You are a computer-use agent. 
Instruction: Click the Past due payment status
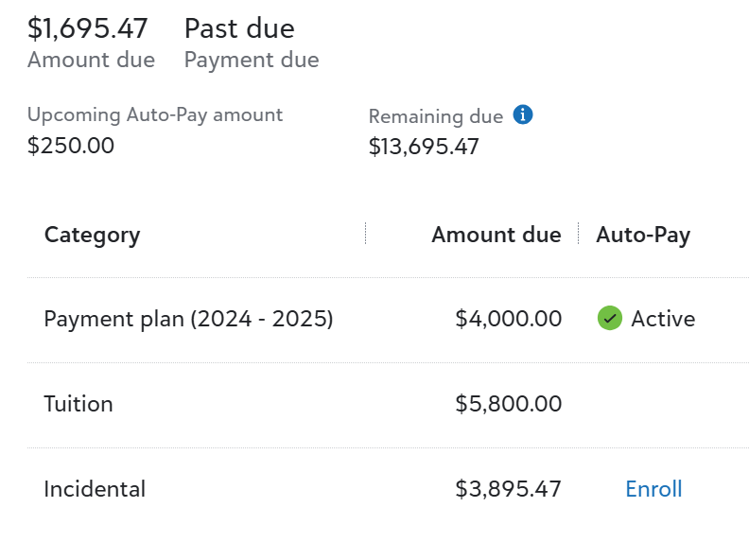(x=239, y=28)
